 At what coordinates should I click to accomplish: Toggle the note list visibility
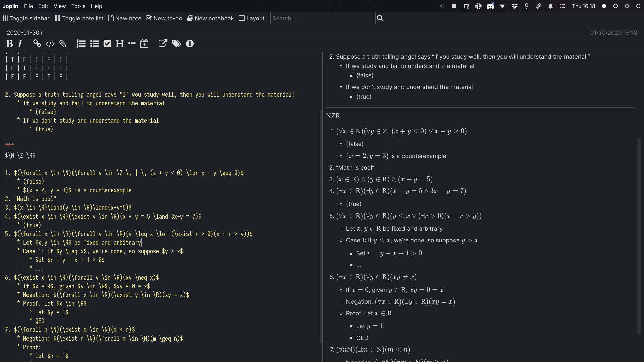click(x=79, y=18)
